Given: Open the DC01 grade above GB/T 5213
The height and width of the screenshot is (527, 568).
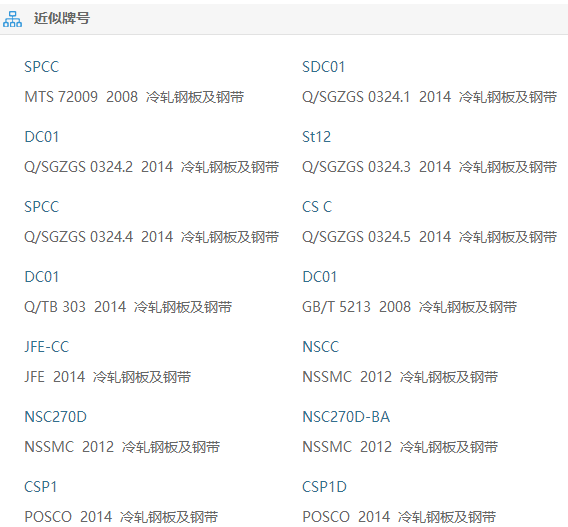Looking at the screenshot, I should click(x=320, y=277).
